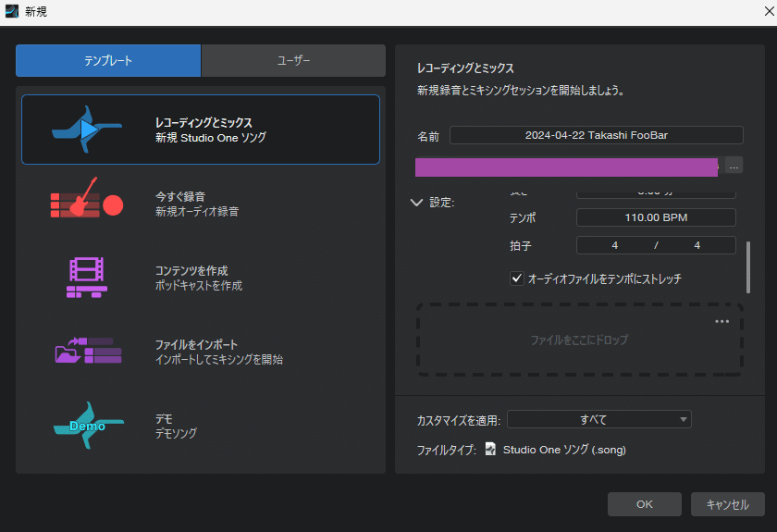Image resolution: width=777 pixels, height=532 pixels.
Task: Close the 新規 dialog window
Action: [769, 11]
